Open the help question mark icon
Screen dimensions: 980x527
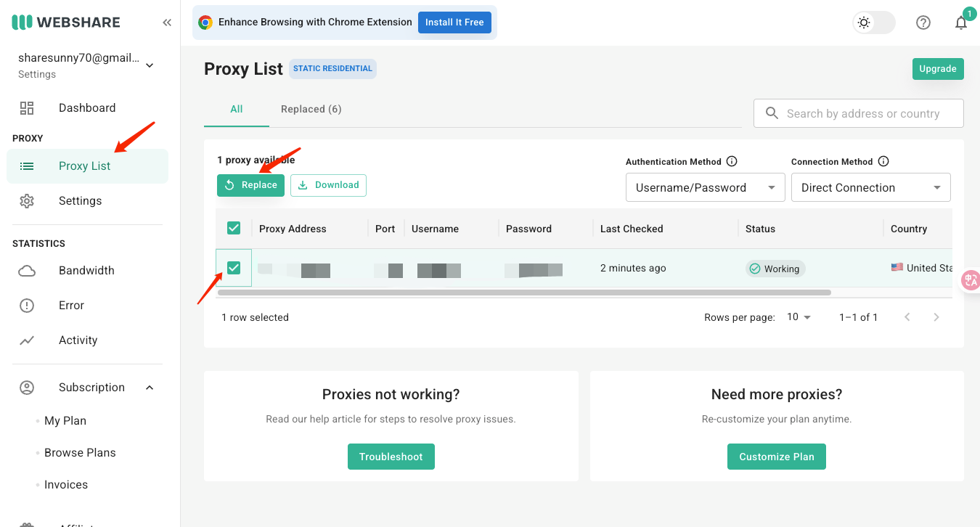(923, 23)
